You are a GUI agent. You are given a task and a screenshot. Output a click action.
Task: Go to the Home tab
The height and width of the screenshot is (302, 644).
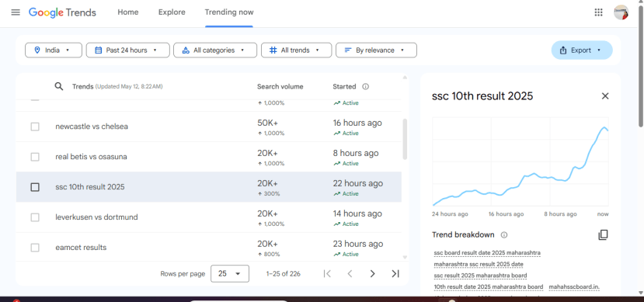127,12
